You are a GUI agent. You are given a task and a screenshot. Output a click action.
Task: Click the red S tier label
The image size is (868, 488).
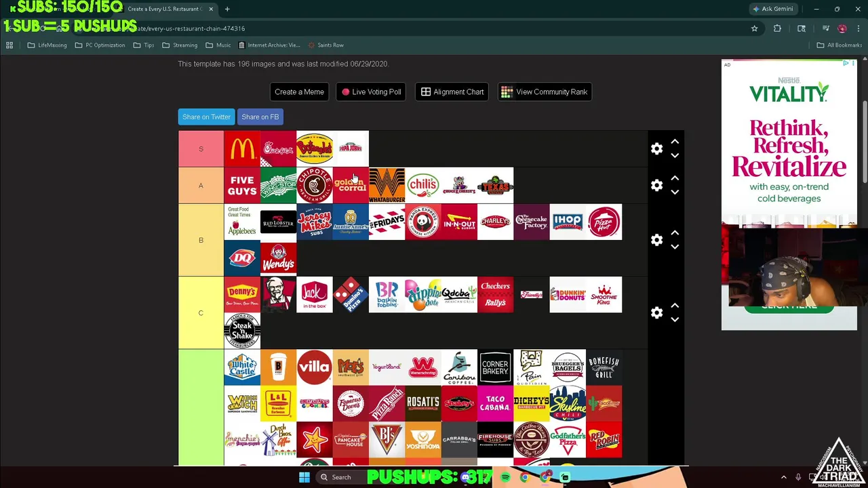click(201, 148)
